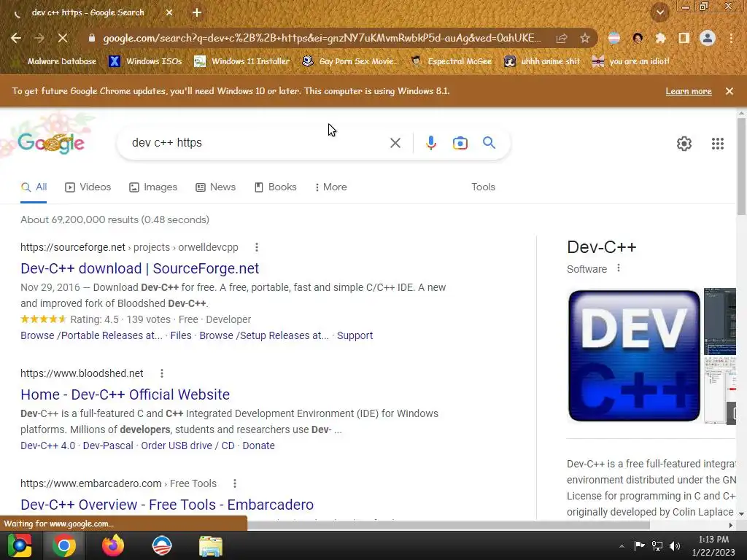Click the page's vertical scrollbar thumb
The width and height of the screenshot is (747, 560).
741,166
